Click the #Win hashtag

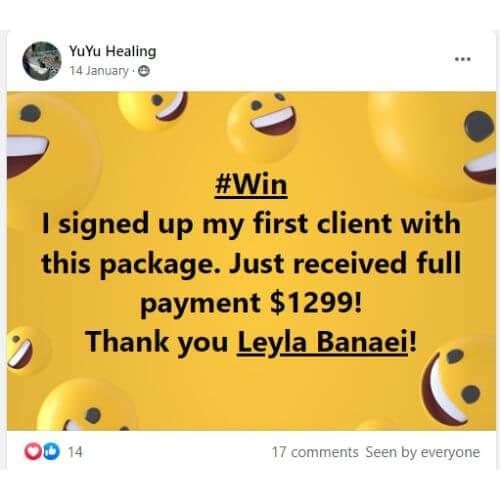coord(251,185)
